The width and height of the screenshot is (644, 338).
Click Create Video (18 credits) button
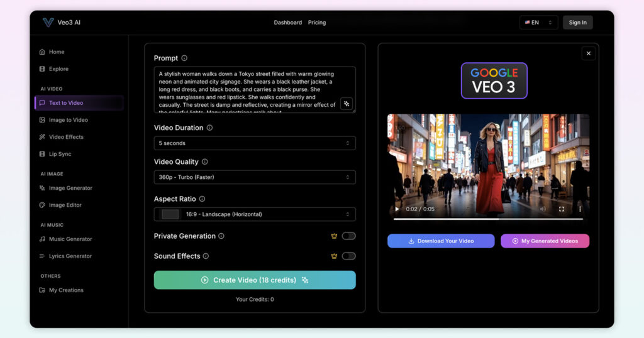(255, 280)
